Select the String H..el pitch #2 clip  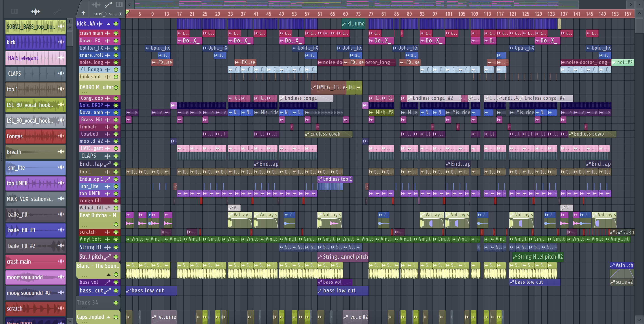(538, 257)
